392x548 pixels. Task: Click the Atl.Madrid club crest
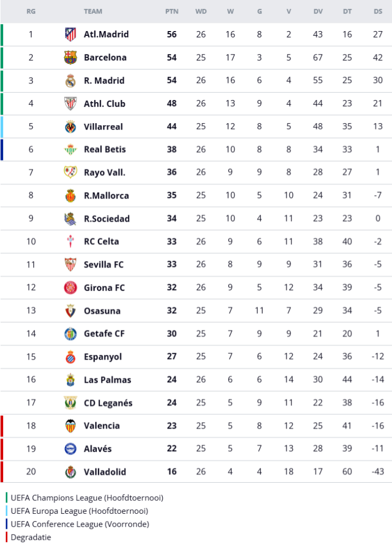click(71, 34)
